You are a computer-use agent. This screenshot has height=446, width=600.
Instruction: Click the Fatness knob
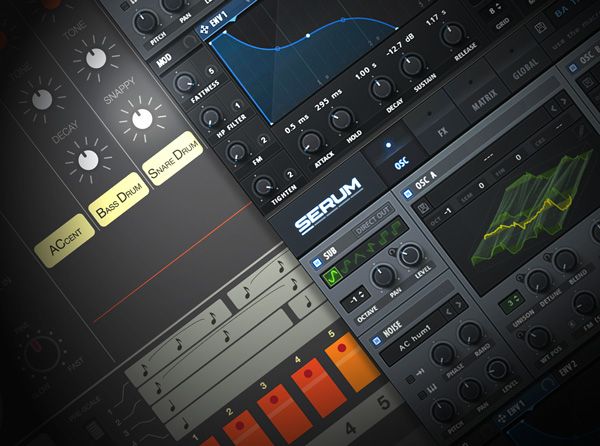pyautogui.click(x=184, y=83)
